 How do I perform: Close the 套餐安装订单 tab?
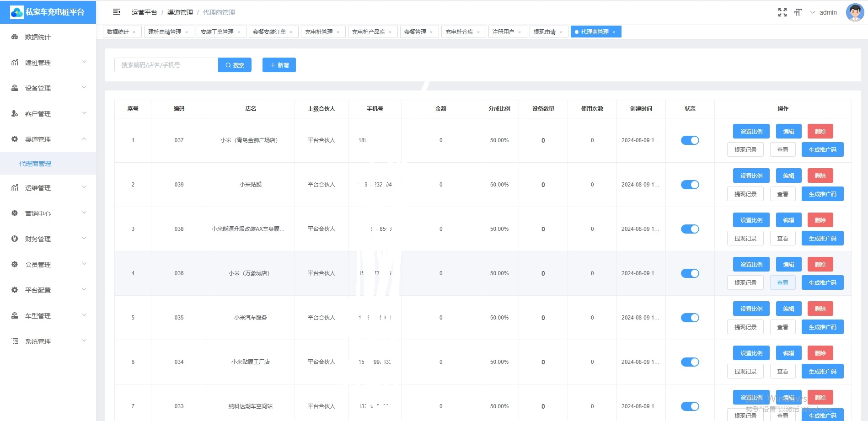pos(291,32)
